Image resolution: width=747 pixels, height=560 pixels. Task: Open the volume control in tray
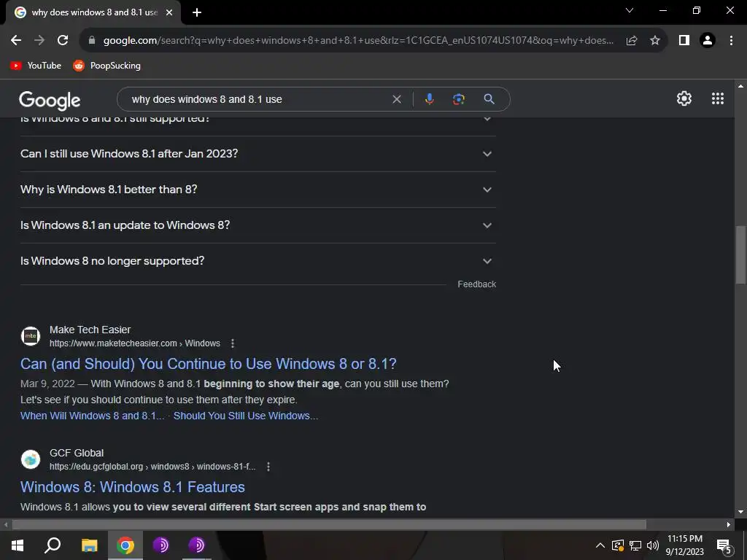point(653,545)
